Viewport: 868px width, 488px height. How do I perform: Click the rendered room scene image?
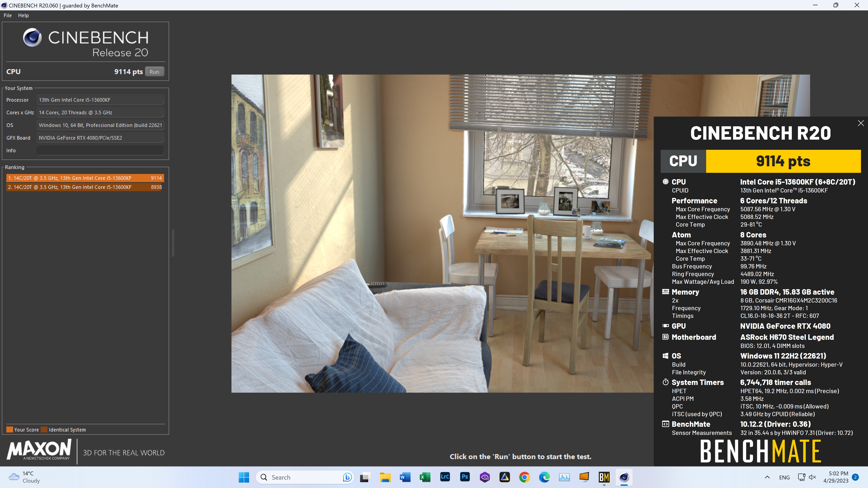(442, 233)
